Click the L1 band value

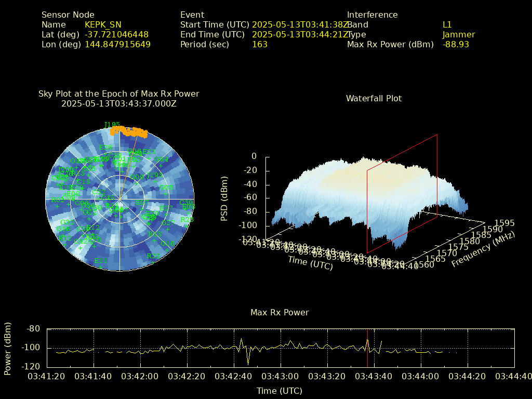tap(447, 25)
